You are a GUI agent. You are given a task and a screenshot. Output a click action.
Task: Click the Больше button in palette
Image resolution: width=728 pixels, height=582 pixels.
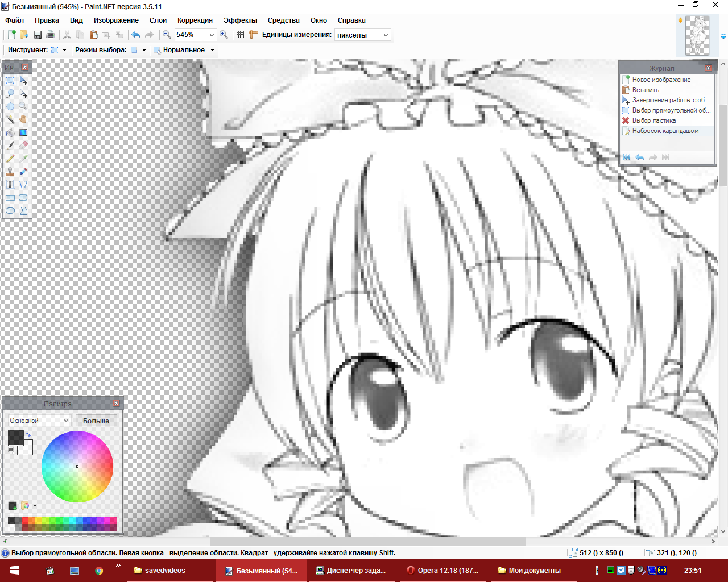96,421
